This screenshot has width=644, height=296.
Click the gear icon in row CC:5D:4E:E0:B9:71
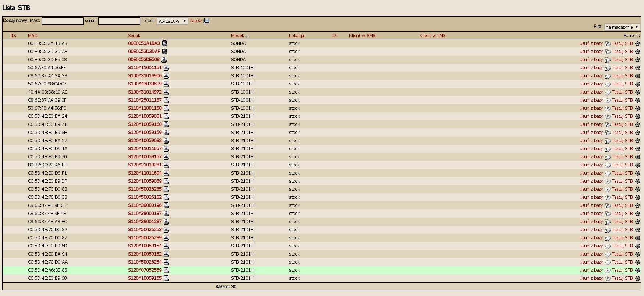click(637, 124)
